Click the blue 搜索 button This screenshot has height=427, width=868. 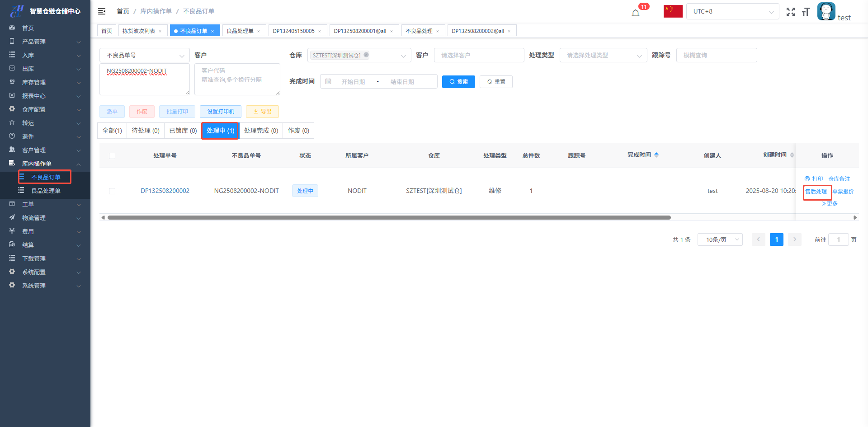[458, 82]
